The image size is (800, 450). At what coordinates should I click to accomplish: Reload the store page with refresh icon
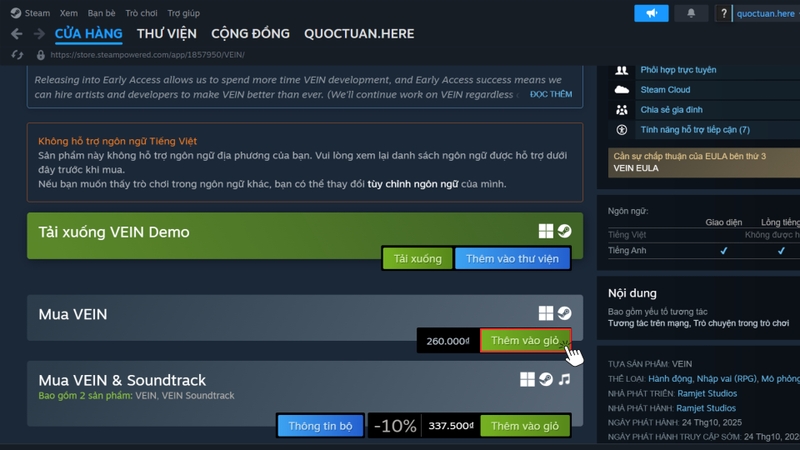17,55
